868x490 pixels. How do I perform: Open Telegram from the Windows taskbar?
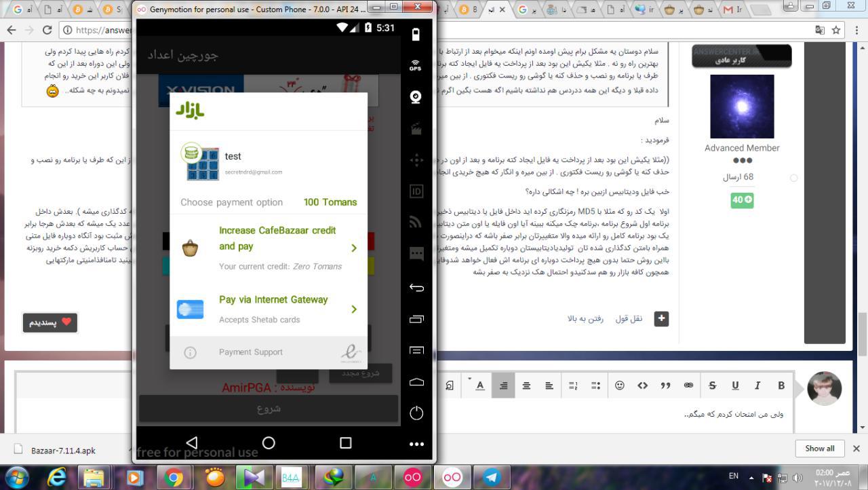492,477
